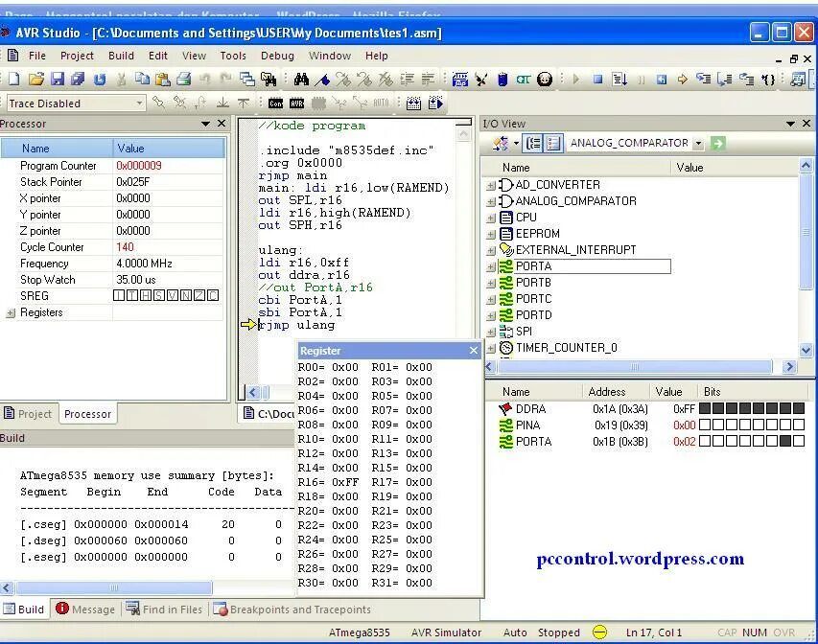This screenshot has width=818, height=644.
Task: Click the Step Into icon
Action: click(x=704, y=80)
